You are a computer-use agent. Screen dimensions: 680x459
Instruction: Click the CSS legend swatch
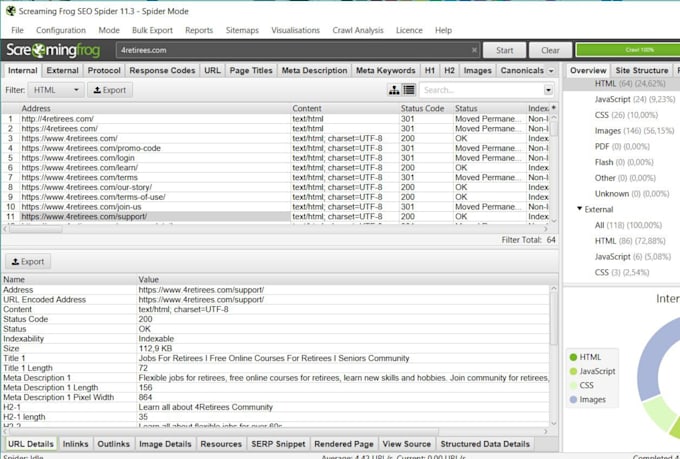coord(573,385)
